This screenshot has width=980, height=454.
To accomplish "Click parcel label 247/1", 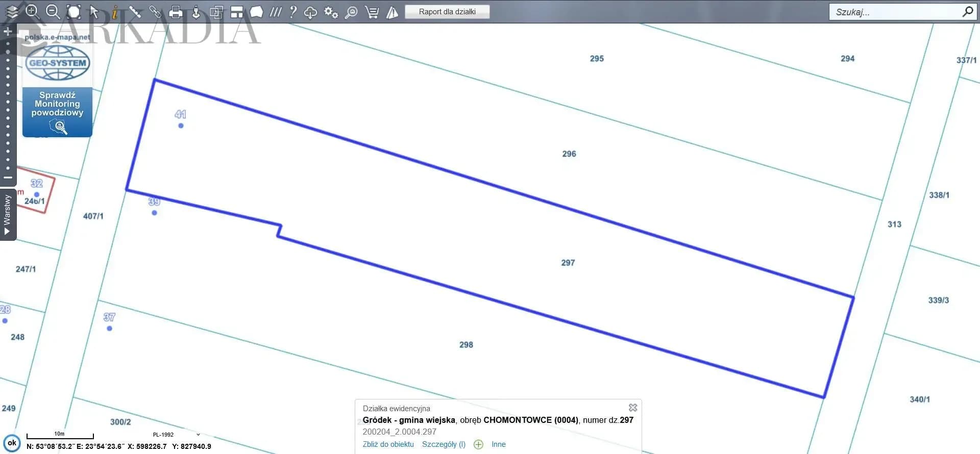I will coord(26,269).
